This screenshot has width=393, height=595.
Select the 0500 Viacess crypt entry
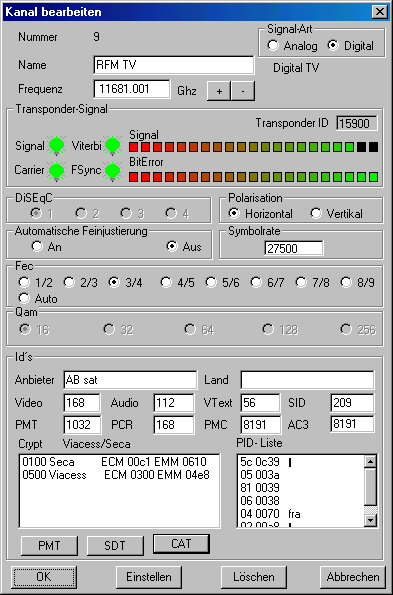[x=119, y=475]
